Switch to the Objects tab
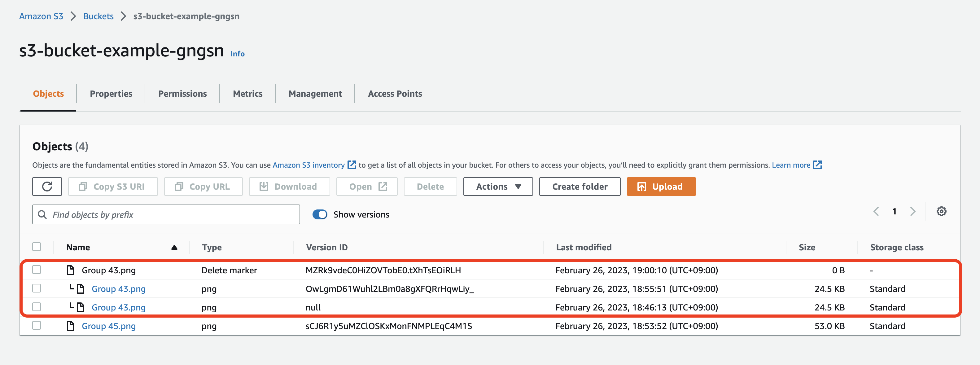980x365 pixels. coord(48,94)
